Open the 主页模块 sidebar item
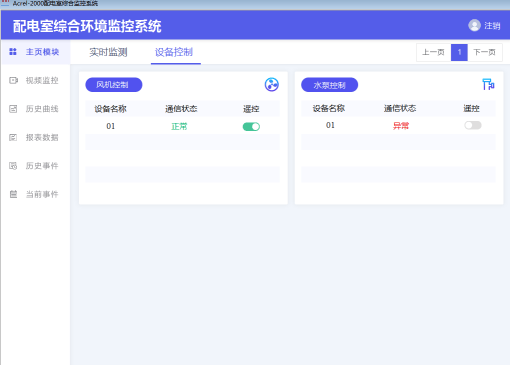This screenshot has width=511, height=365. [x=35, y=52]
